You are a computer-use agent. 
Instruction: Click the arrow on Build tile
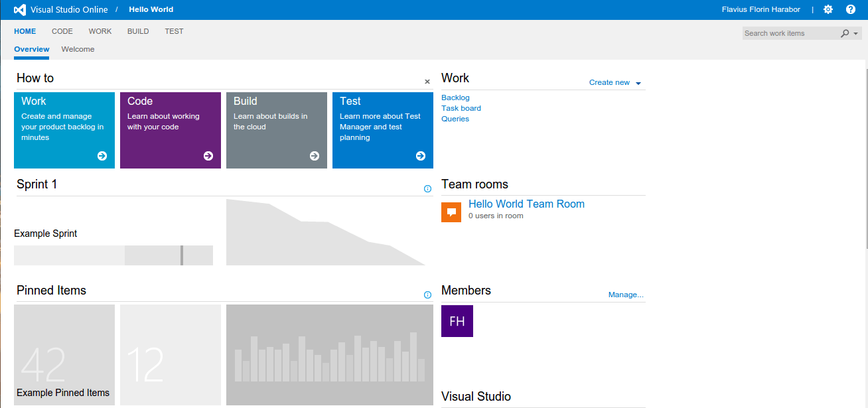click(315, 156)
